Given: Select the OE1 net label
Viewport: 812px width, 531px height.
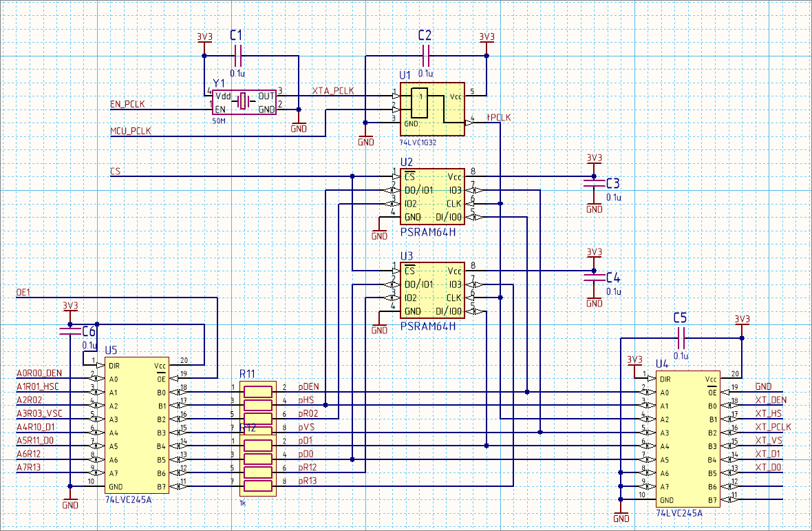Looking at the screenshot, I should click(24, 293).
